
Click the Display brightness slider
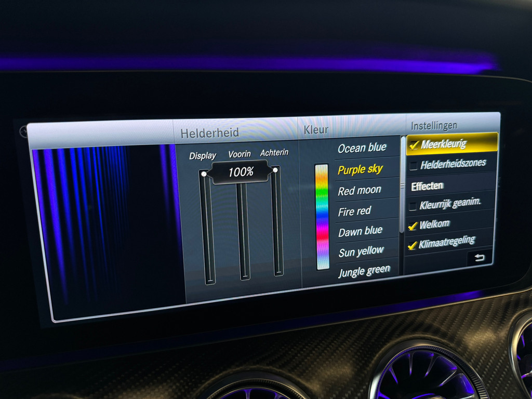(x=207, y=228)
